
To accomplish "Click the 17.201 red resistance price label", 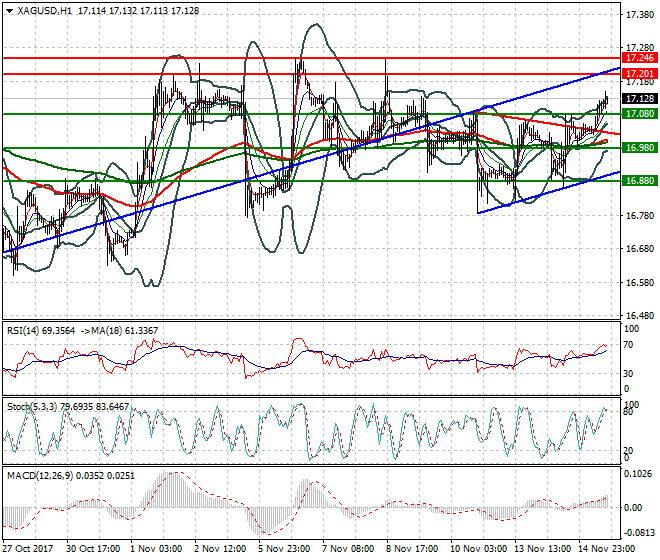I will (x=639, y=74).
